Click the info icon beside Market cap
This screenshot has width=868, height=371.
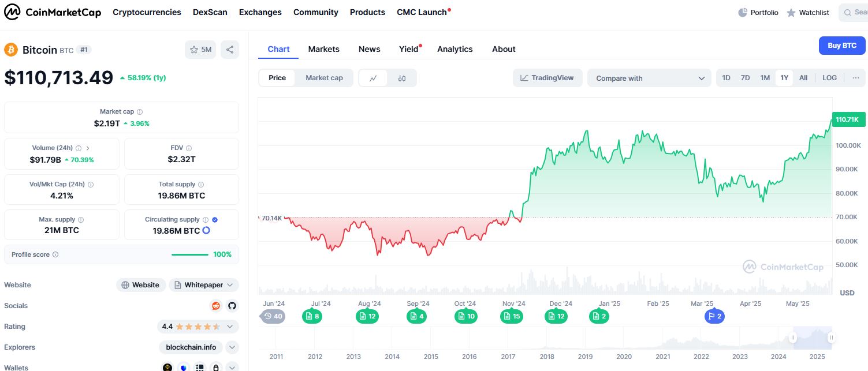(140, 112)
